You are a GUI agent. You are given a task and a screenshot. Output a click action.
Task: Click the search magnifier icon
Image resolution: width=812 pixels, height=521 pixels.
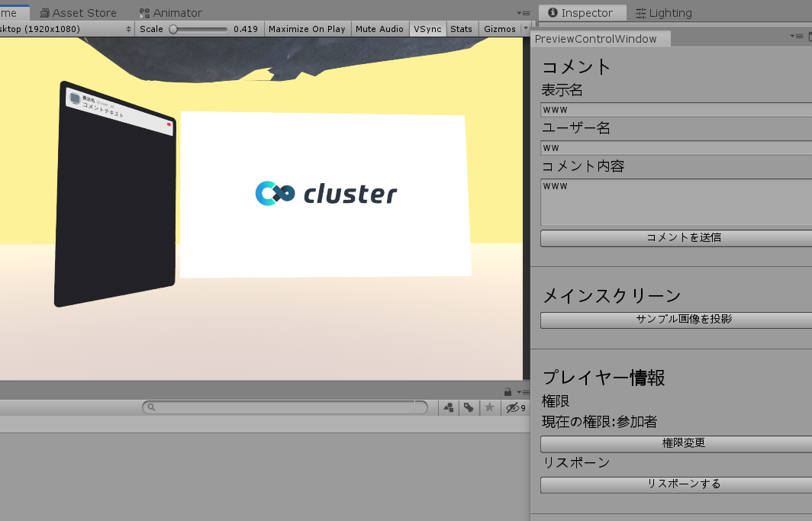pyautogui.click(x=151, y=407)
